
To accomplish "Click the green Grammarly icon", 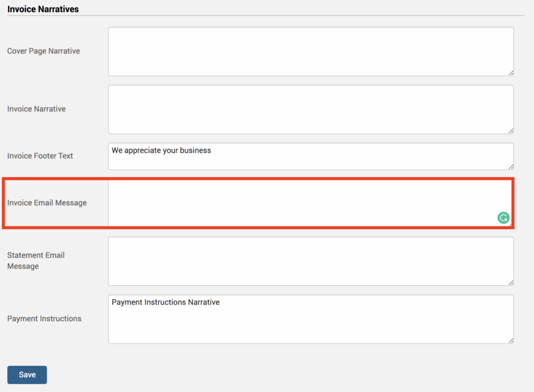I will 503,218.
